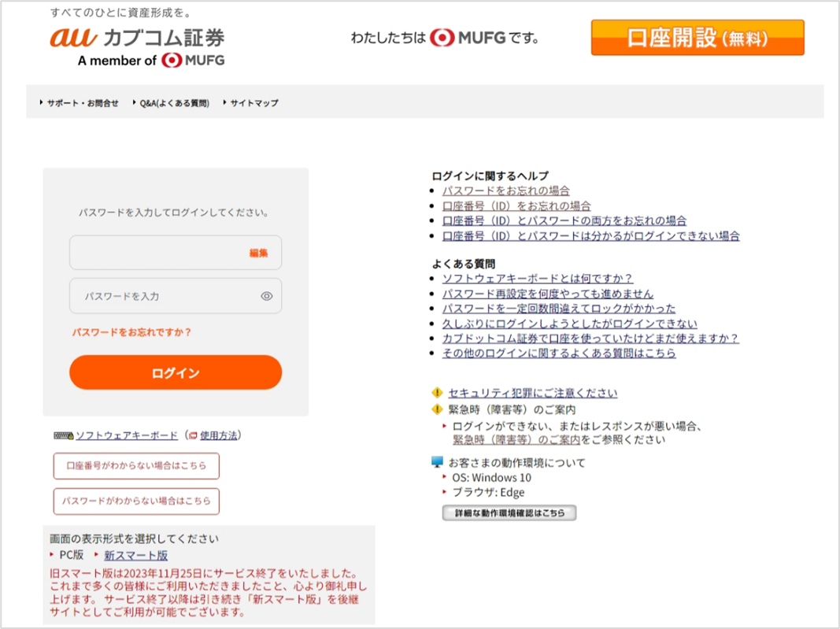This screenshot has width=840, height=629.
Task: Focus the パスワードを入力 password field
Action: [x=176, y=296]
